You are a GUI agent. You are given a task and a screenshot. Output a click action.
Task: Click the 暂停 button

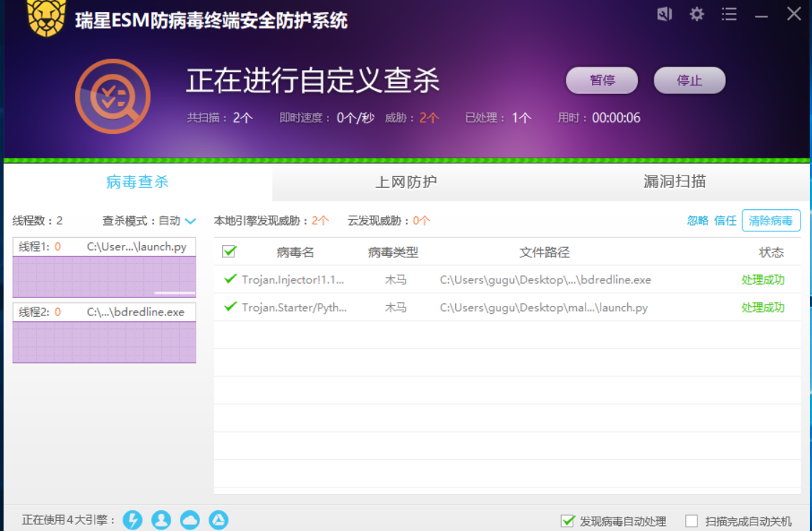tap(602, 80)
